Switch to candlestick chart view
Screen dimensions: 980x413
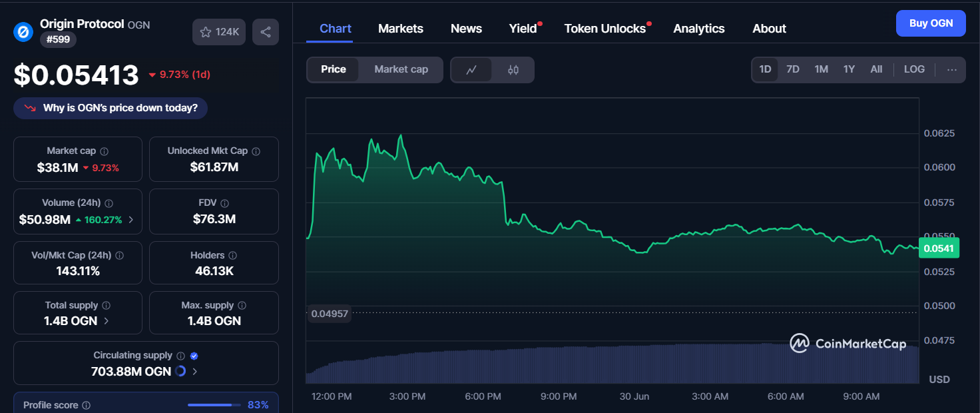pos(513,70)
